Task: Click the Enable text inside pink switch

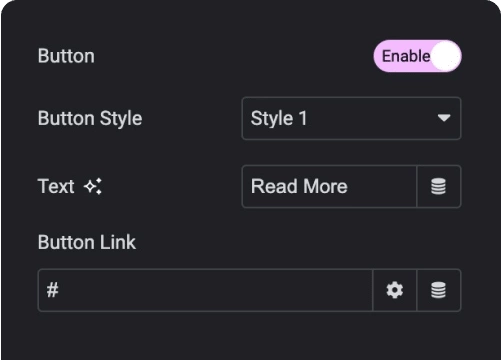Action: [406, 56]
